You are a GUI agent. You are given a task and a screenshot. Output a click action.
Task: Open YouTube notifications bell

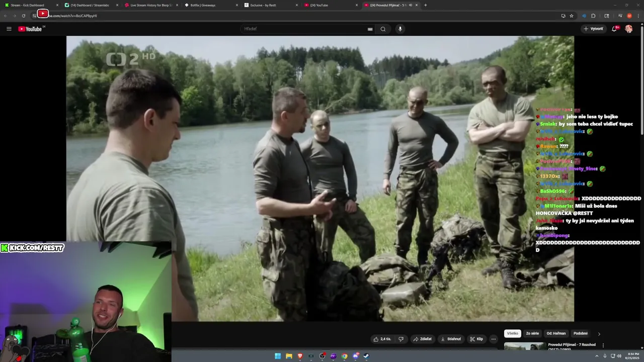point(614,29)
